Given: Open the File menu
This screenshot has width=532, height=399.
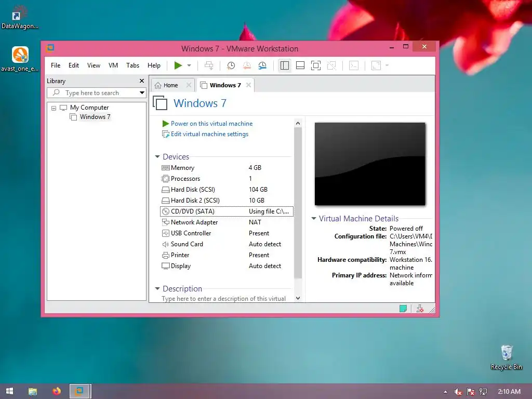Looking at the screenshot, I should [x=56, y=65].
